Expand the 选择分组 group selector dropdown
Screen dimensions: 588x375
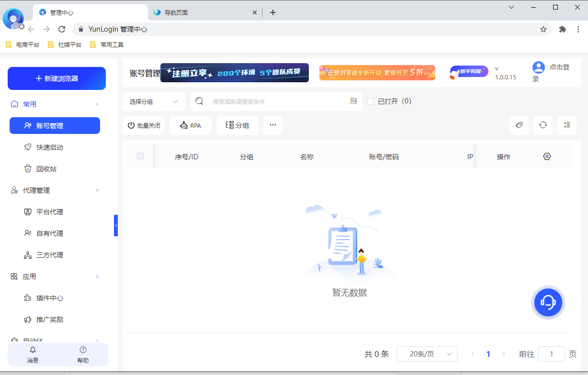(x=154, y=101)
